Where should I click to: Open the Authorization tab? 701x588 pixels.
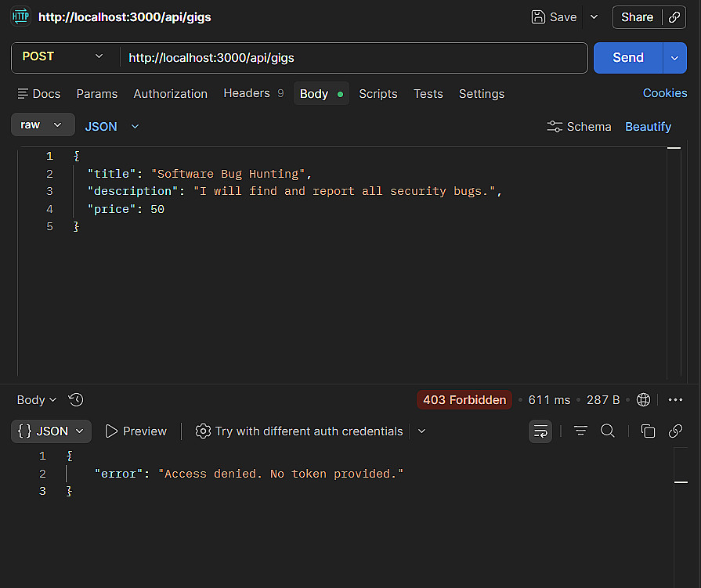[170, 94]
